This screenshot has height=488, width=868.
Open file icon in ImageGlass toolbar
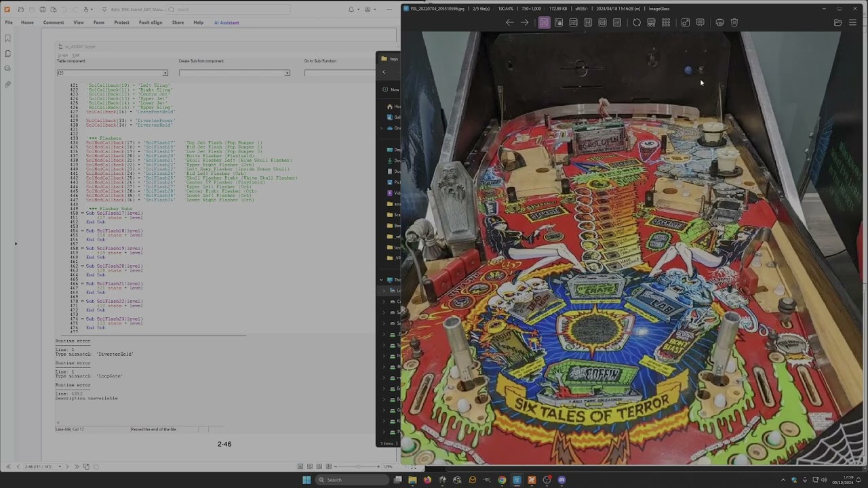(x=838, y=22)
